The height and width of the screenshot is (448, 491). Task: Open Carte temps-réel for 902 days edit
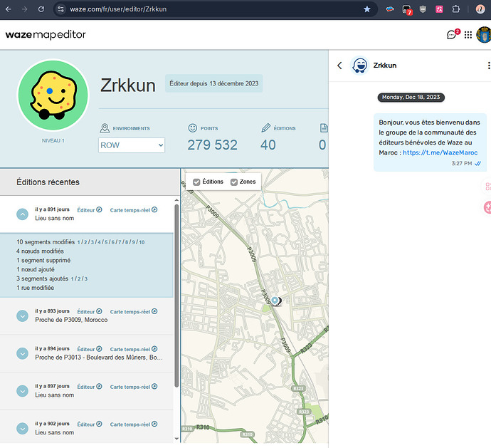click(134, 424)
